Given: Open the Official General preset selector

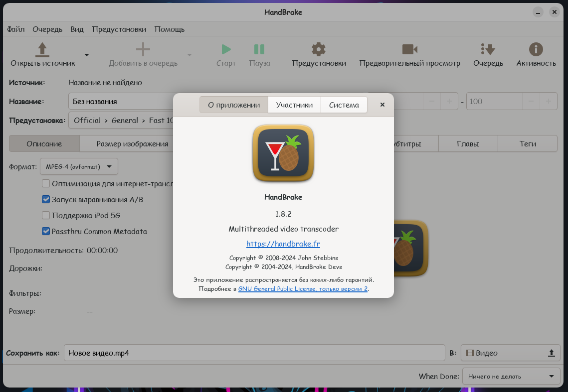Looking at the screenshot, I should click(121, 120).
